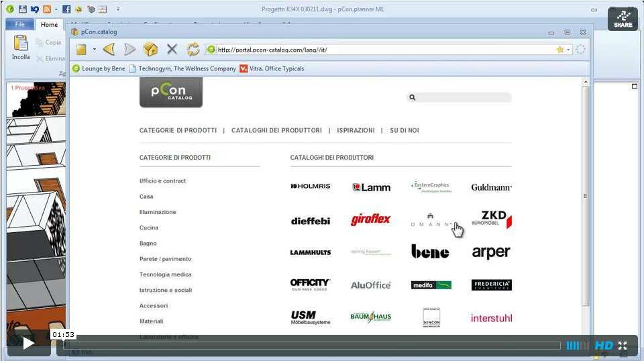Click the orange RSS feed icon
Viewport: 644px width, 361px height.
47,9
